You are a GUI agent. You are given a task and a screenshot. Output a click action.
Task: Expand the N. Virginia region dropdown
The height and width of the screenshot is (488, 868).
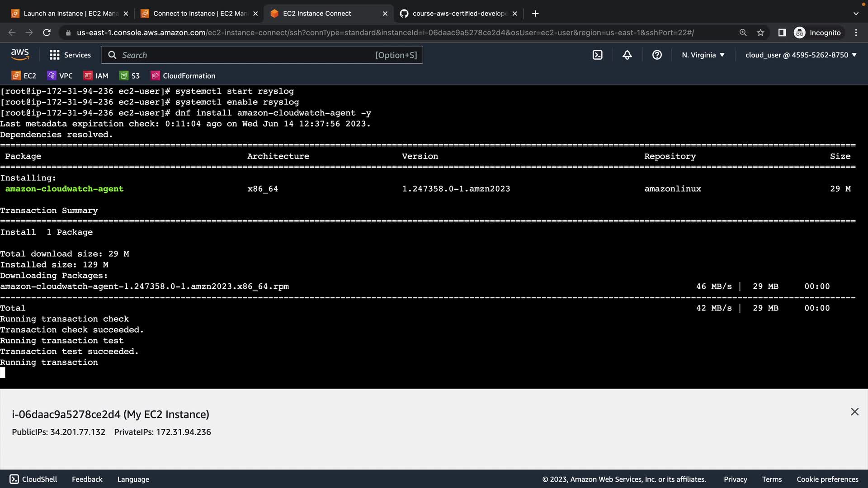[x=703, y=55]
